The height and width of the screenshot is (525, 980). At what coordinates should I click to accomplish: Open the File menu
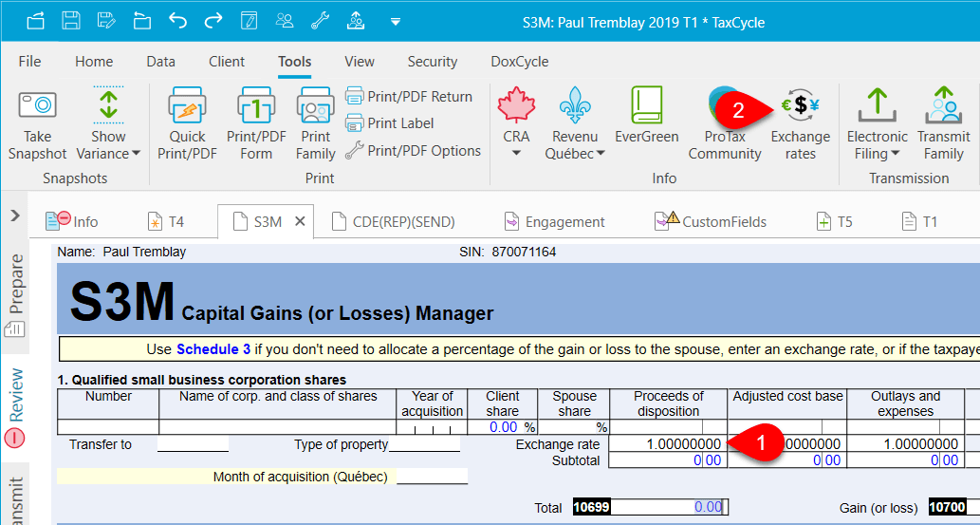[30, 62]
